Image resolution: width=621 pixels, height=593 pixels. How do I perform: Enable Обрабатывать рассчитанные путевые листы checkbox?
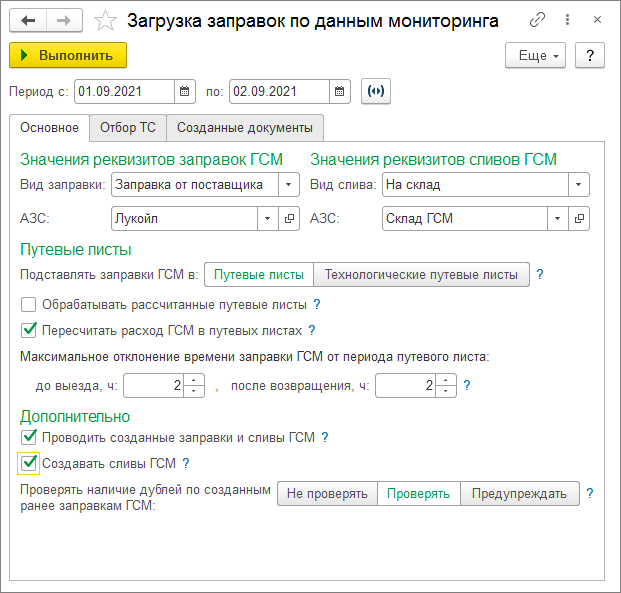coord(28,305)
